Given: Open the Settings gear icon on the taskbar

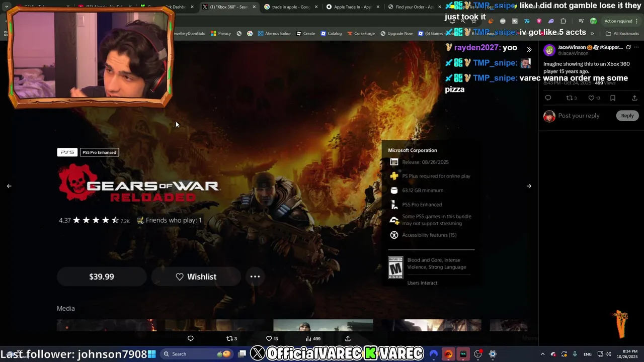Looking at the screenshot, I should [493, 354].
